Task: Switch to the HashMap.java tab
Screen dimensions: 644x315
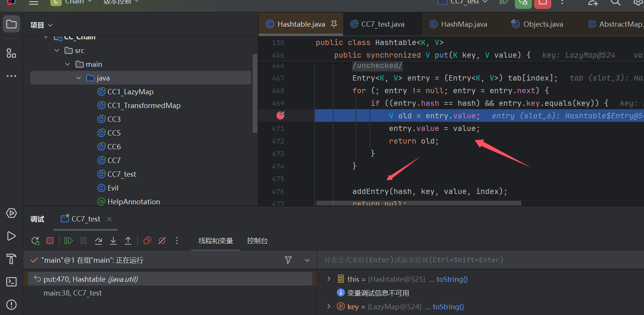Action: click(x=464, y=24)
